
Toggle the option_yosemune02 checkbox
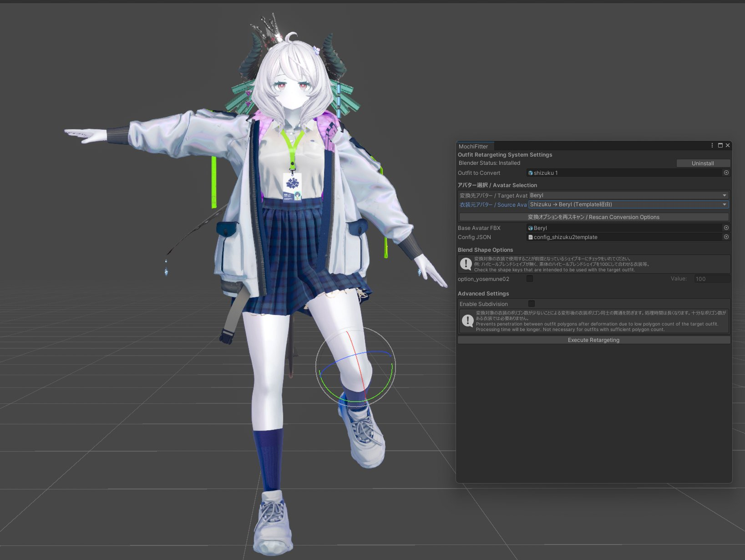(x=530, y=279)
